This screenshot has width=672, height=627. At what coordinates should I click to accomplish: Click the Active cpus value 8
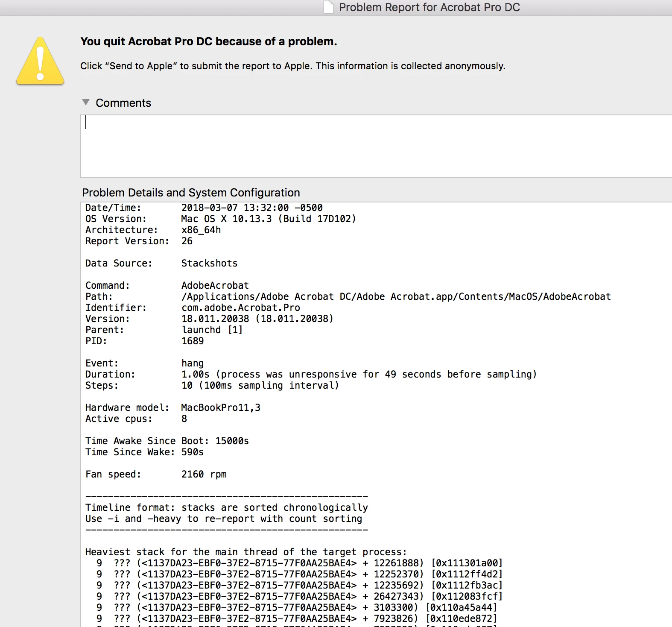pos(184,419)
